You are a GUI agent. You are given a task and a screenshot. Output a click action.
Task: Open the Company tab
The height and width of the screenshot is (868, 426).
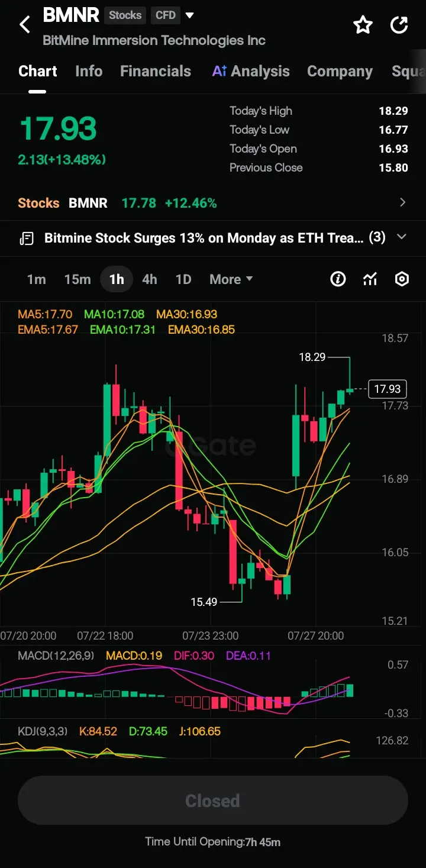(x=340, y=72)
